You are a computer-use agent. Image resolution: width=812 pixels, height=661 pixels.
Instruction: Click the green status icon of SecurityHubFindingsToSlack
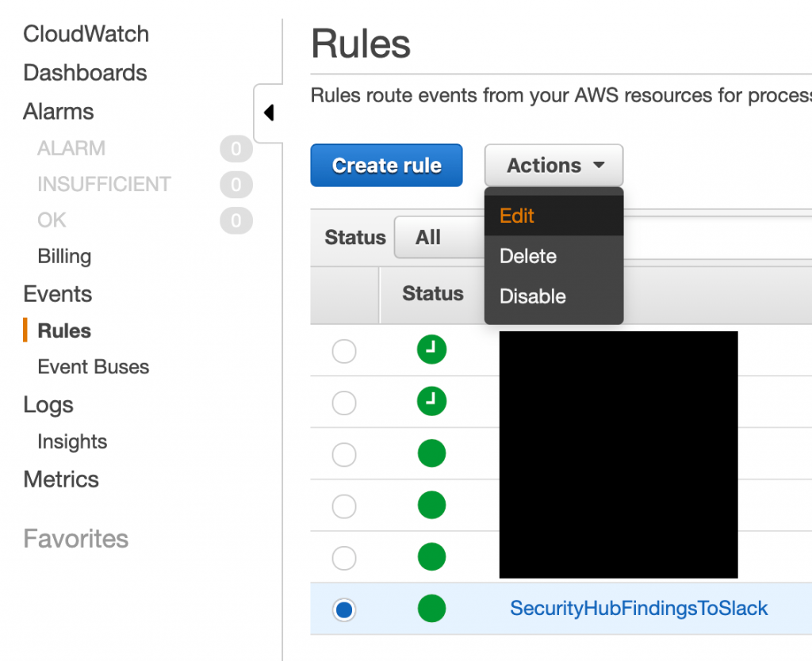pos(431,609)
